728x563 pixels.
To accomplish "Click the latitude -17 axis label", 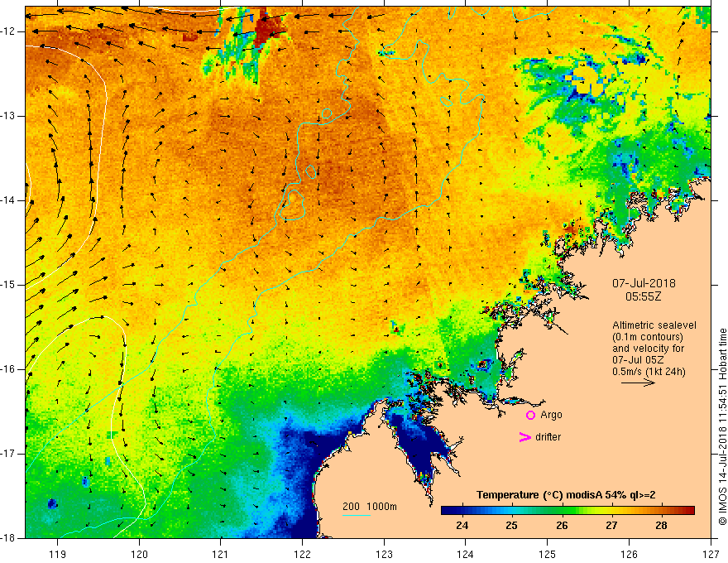I will 8,454.
